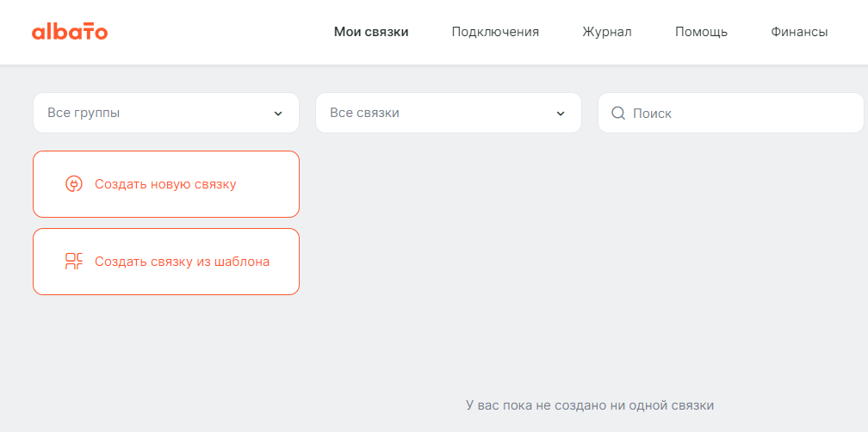Click the magnifying glass search icon
868x432 pixels.
click(x=617, y=114)
